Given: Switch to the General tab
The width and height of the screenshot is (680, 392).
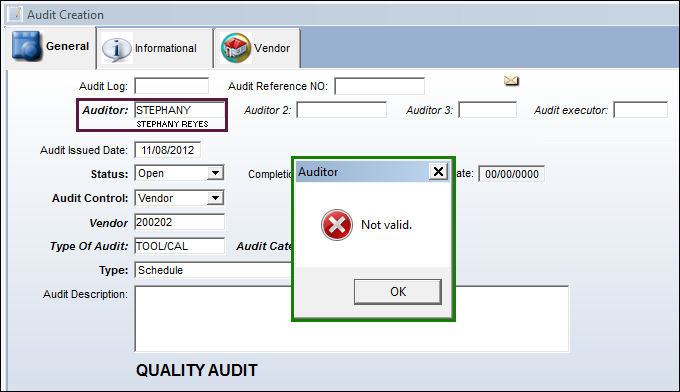Looking at the screenshot, I should click(x=50, y=47).
